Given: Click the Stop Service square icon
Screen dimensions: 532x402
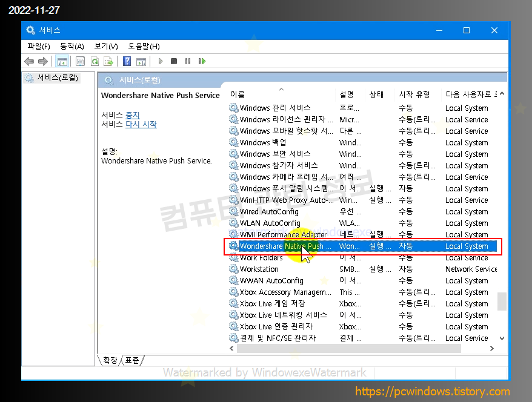Looking at the screenshot, I should 174,61.
